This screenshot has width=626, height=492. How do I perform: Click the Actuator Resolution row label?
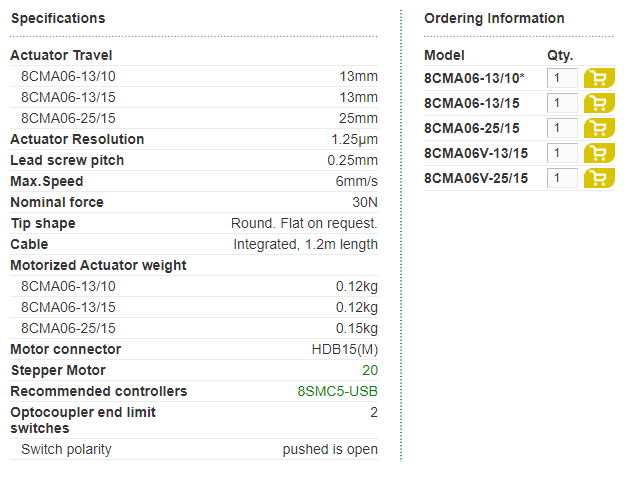[x=77, y=139]
